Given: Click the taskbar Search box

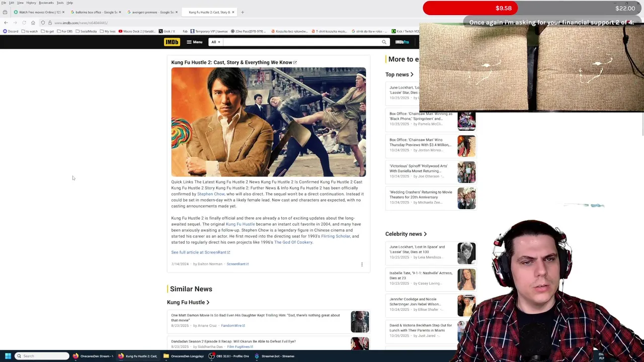Looking at the screenshot, I should tap(42, 356).
